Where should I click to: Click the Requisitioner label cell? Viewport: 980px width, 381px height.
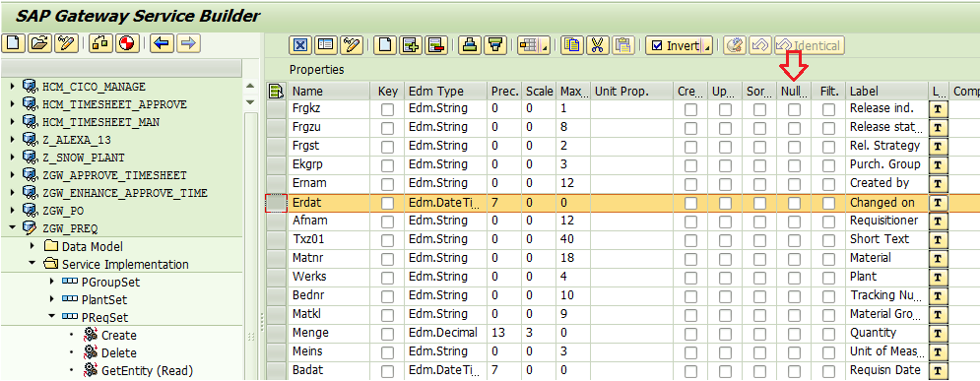pos(886,221)
